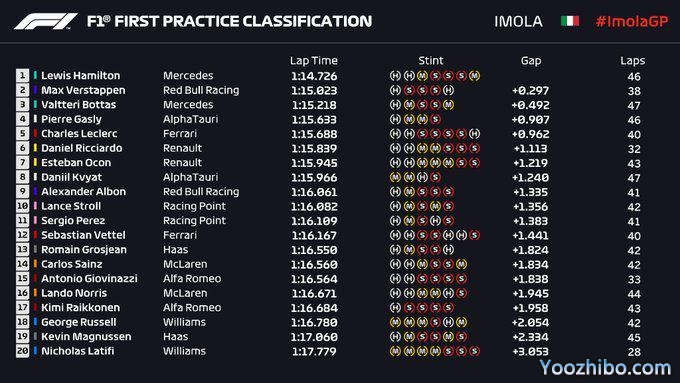Click the Ferrari red bar beside Charles Leclerc

click(x=35, y=134)
